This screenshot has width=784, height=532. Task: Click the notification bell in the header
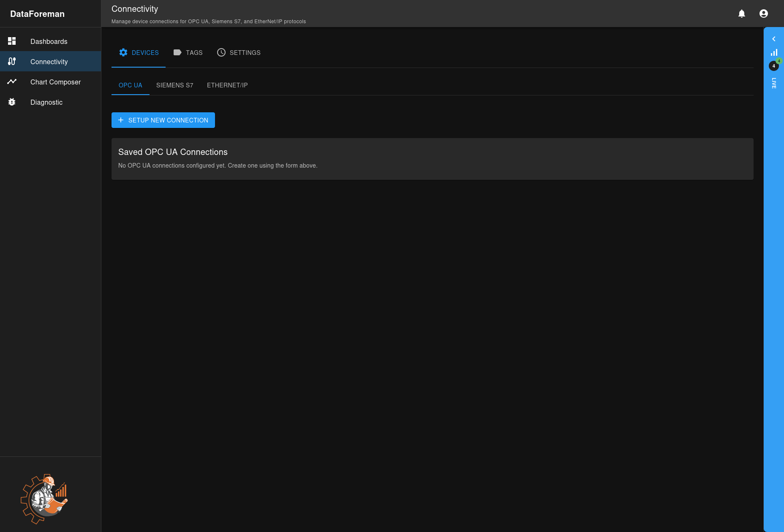741,14
